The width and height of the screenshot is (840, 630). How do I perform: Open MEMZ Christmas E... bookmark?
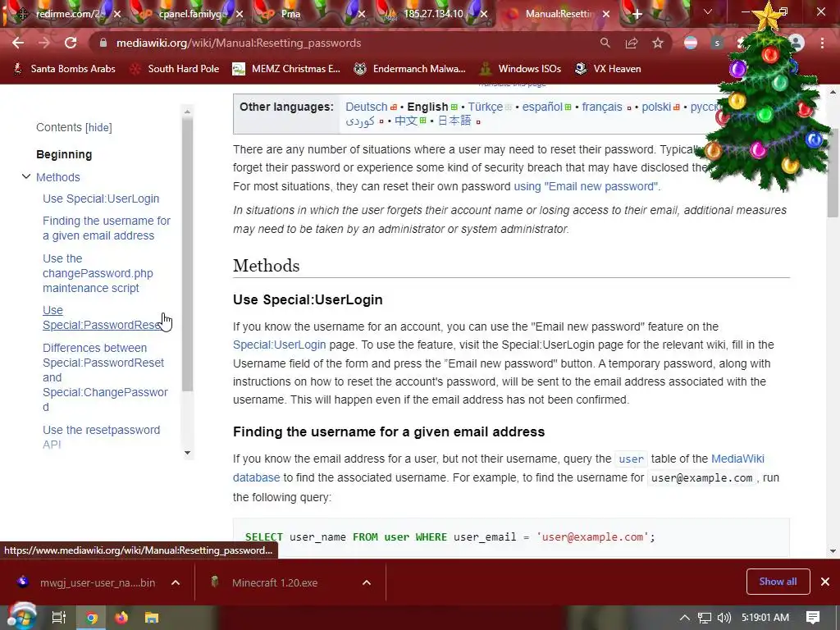coord(286,69)
